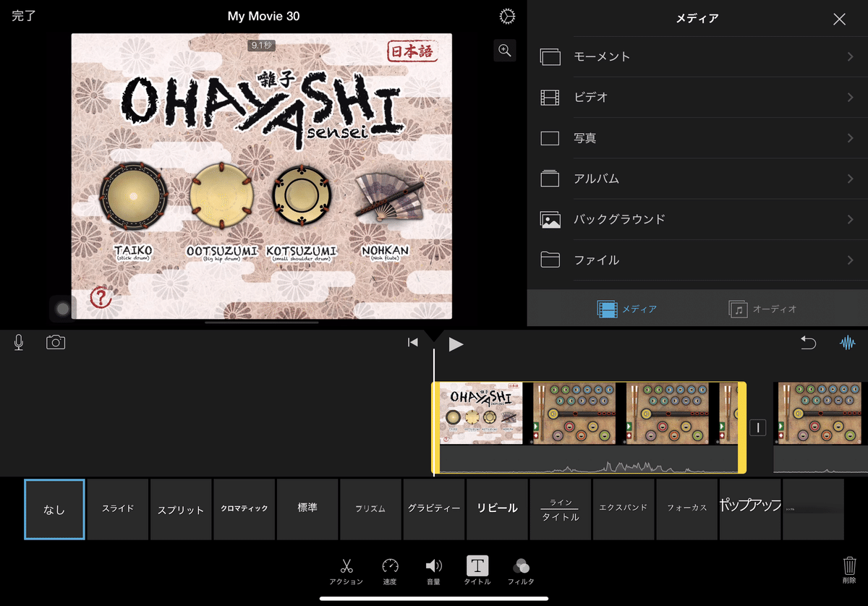Open the camera to record footage

(x=56, y=343)
